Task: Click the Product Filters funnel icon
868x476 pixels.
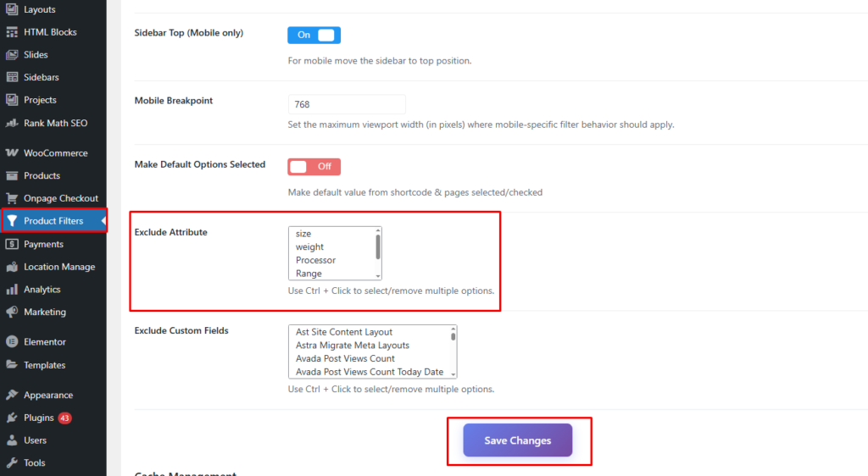Action: (x=12, y=221)
